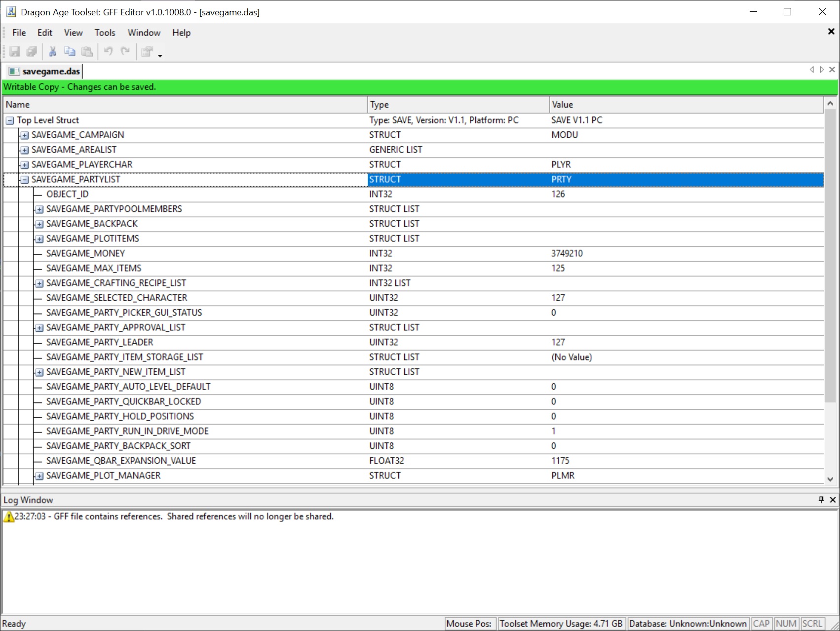Open the Window menu
The image size is (840, 631).
point(144,33)
